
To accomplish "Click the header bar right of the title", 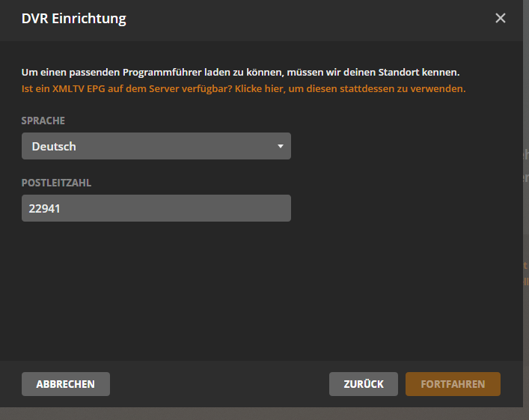I will pos(314,19).
